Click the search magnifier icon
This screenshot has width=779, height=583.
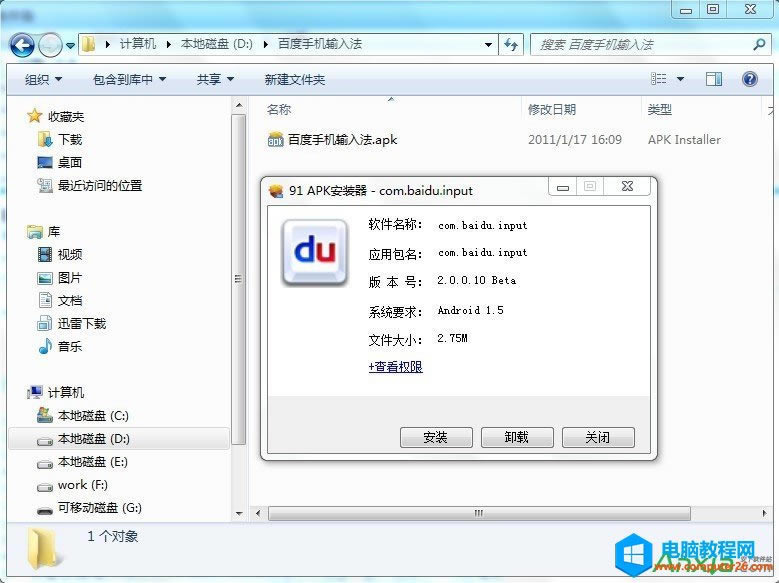(758, 45)
